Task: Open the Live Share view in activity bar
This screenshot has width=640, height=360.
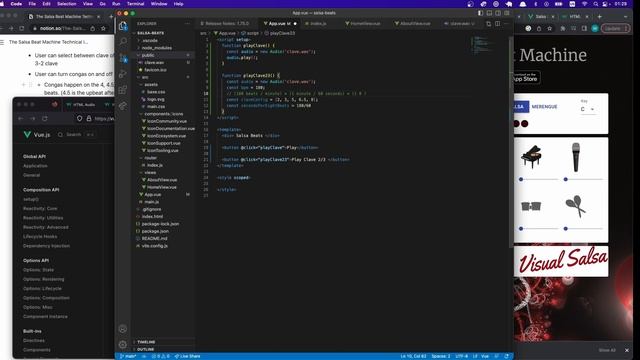Action: [123, 106]
